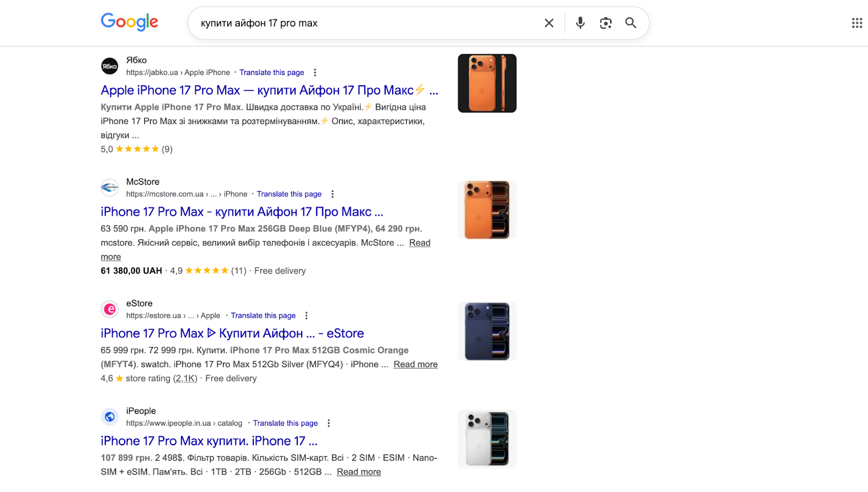Click 'Free delivery' in the McStore result

tap(280, 271)
